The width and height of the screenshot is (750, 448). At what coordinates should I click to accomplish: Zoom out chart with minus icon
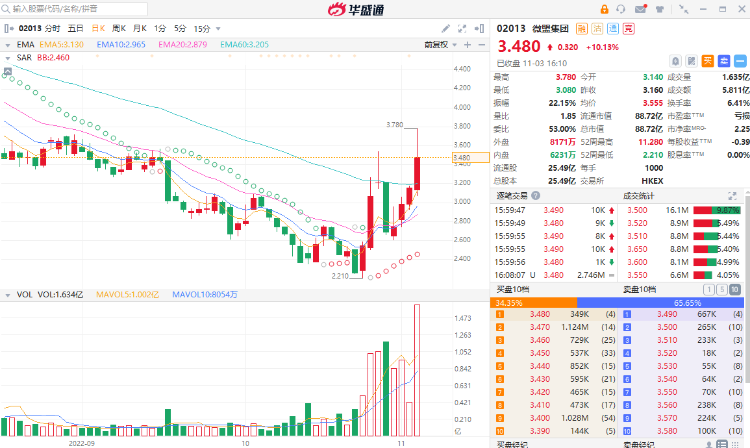pos(481,44)
